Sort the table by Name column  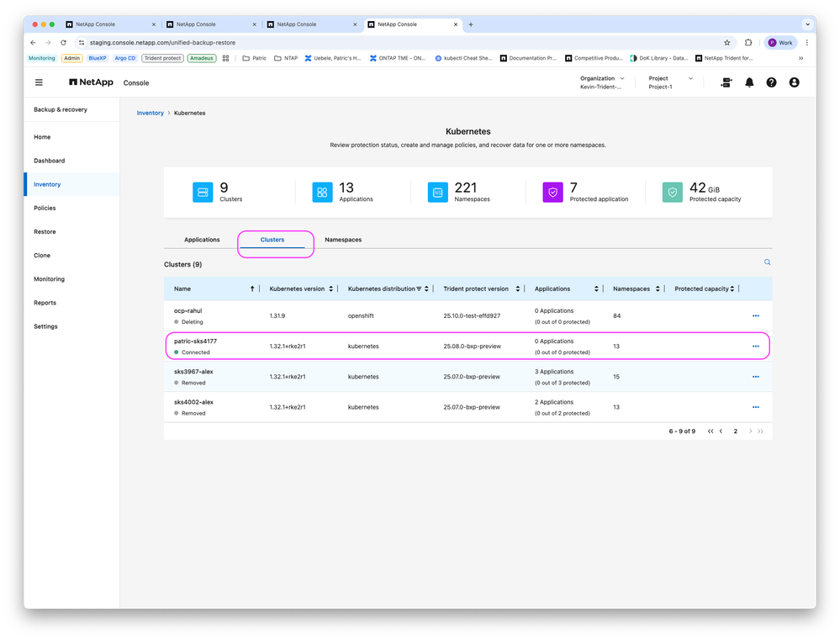tap(252, 289)
